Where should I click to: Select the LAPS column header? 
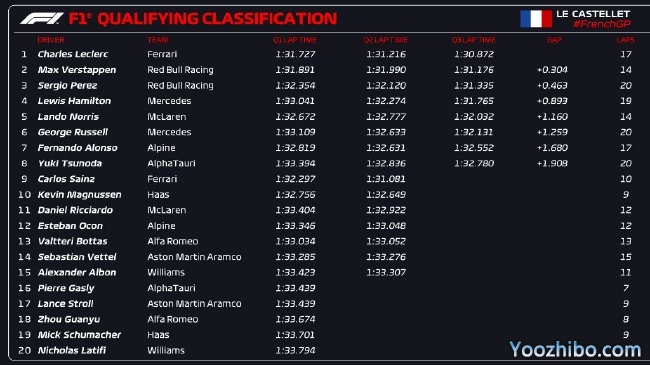point(626,40)
